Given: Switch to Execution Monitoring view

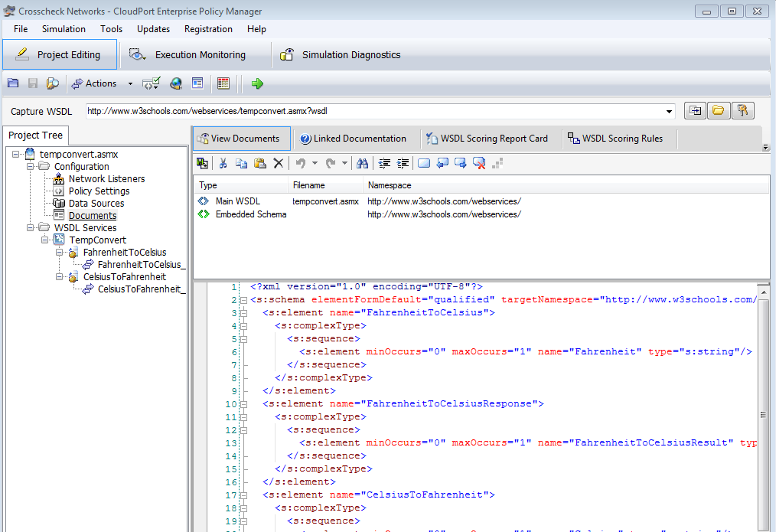Looking at the screenshot, I should pyautogui.click(x=188, y=55).
